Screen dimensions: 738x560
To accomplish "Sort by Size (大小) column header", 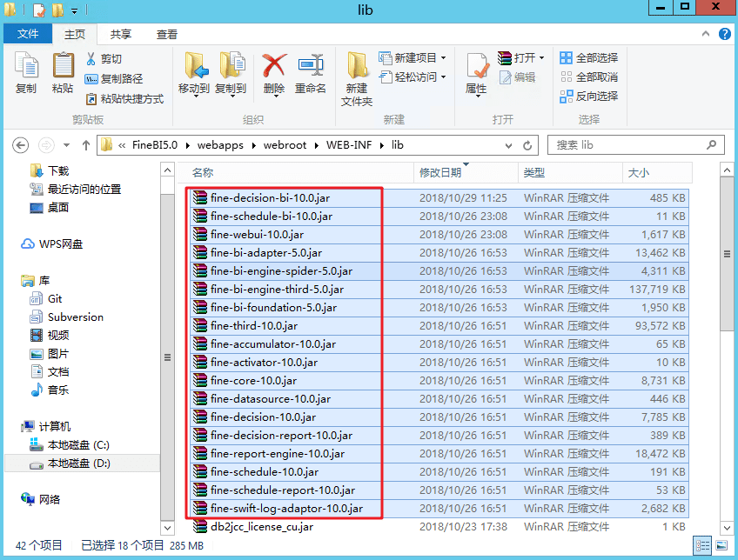I will (x=657, y=172).
